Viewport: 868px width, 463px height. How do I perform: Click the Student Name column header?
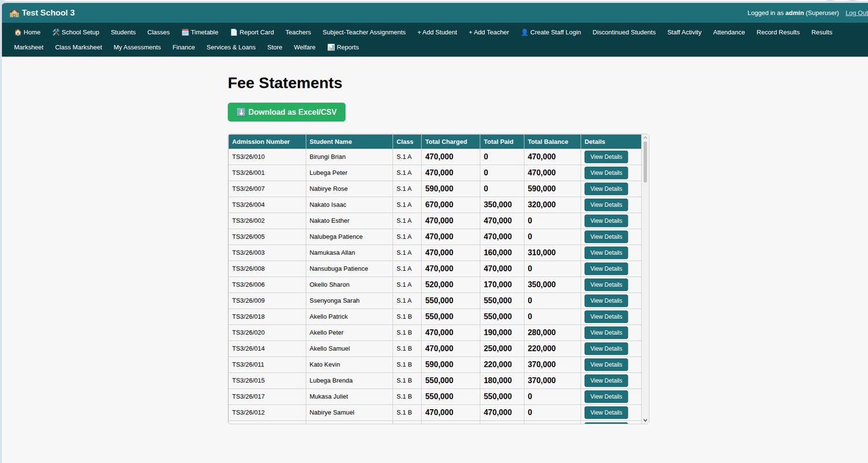[x=349, y=142]
